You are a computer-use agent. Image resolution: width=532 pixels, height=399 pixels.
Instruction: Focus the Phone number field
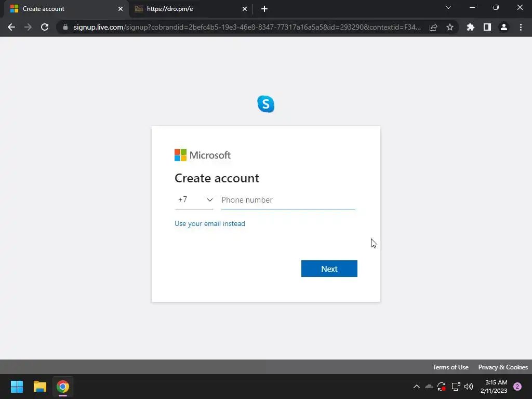[x=288, y=200]
